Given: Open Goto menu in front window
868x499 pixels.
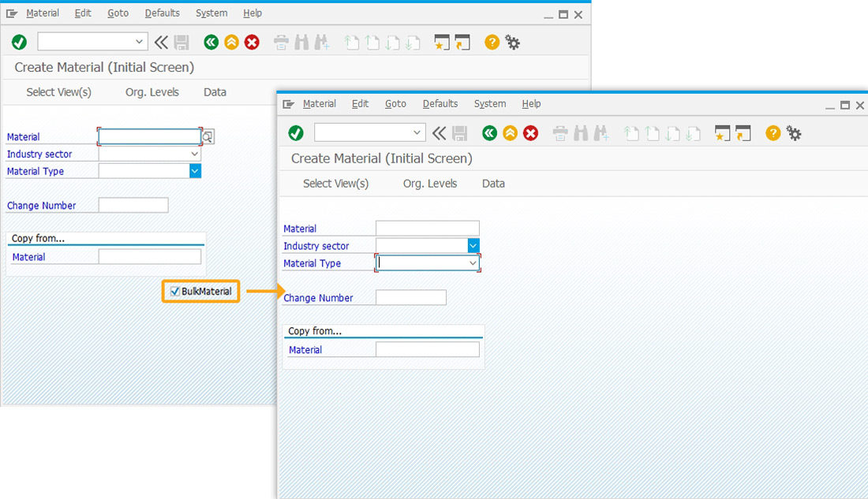Looking at the screenshot, I should tap(395, 104).
